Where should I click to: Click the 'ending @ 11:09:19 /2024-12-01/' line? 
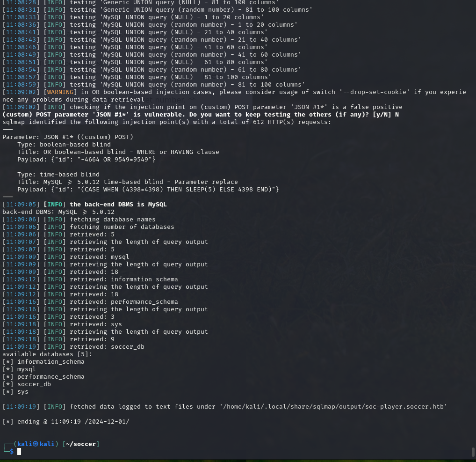(x=66, y=422)
